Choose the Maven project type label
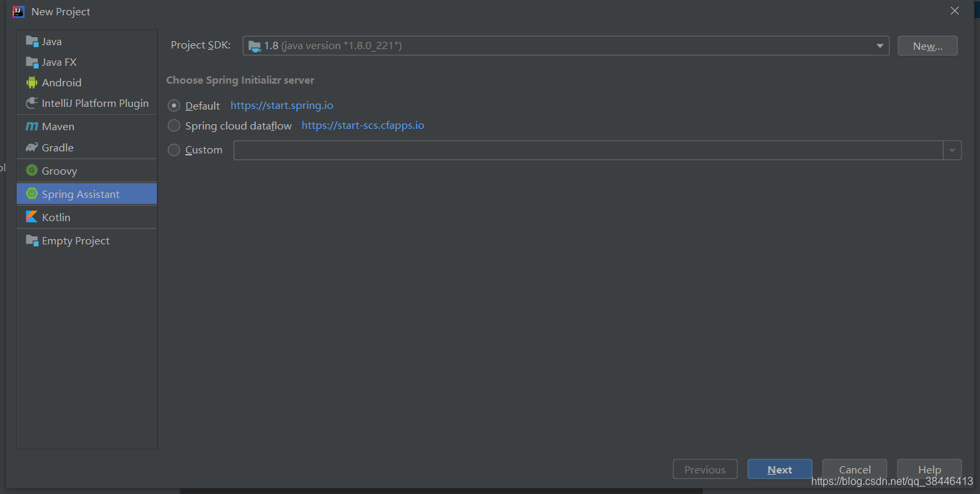980x494 pixels. tap(58, 126)
